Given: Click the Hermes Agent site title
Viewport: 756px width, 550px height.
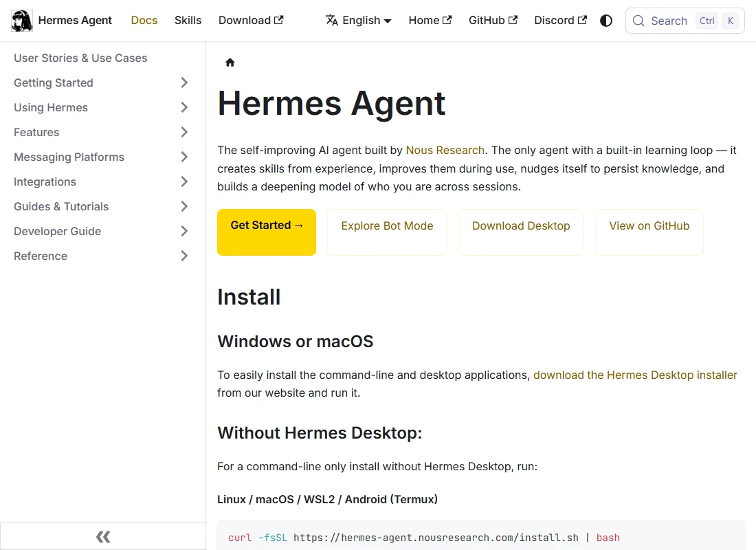Looking at the screenshot, I should pyautogui.click(x=75, y=20).
